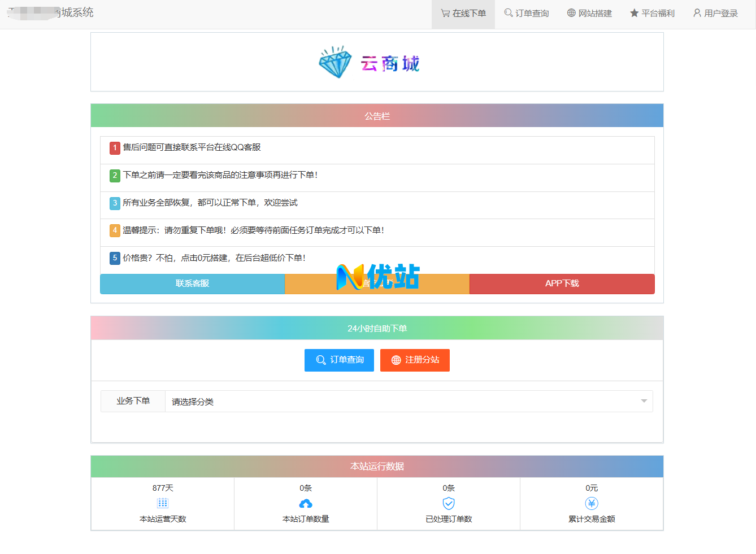
Task: Select the 业务下单 tab
Action: coord(132,401)
